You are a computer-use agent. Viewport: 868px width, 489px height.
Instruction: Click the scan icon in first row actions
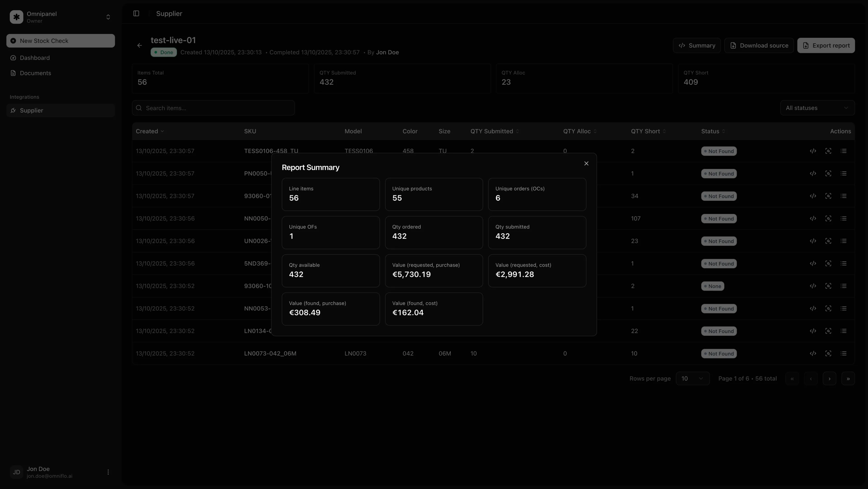tap(829, 151)
